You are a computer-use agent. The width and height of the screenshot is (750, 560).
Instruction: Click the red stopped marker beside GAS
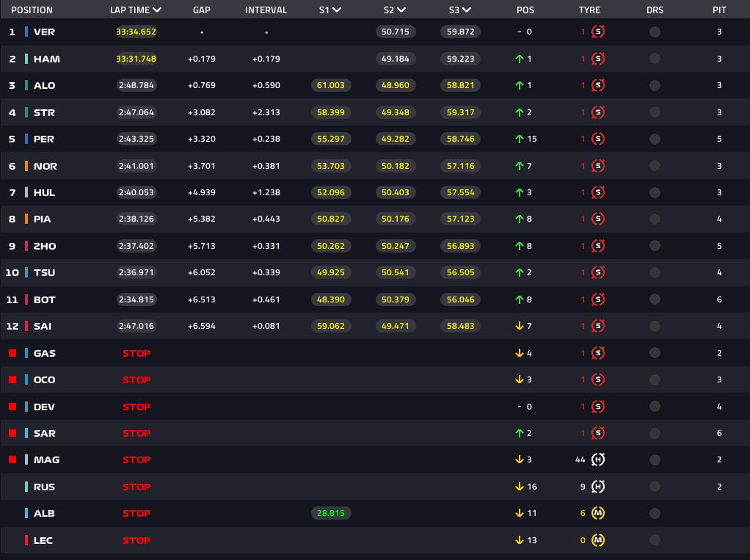(x=12, y=353)
